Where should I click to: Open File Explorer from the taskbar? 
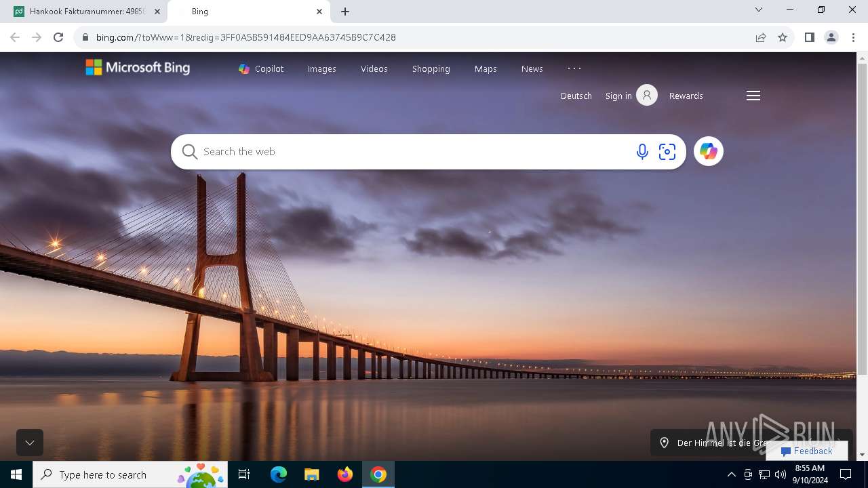click(x=311, y=474)
